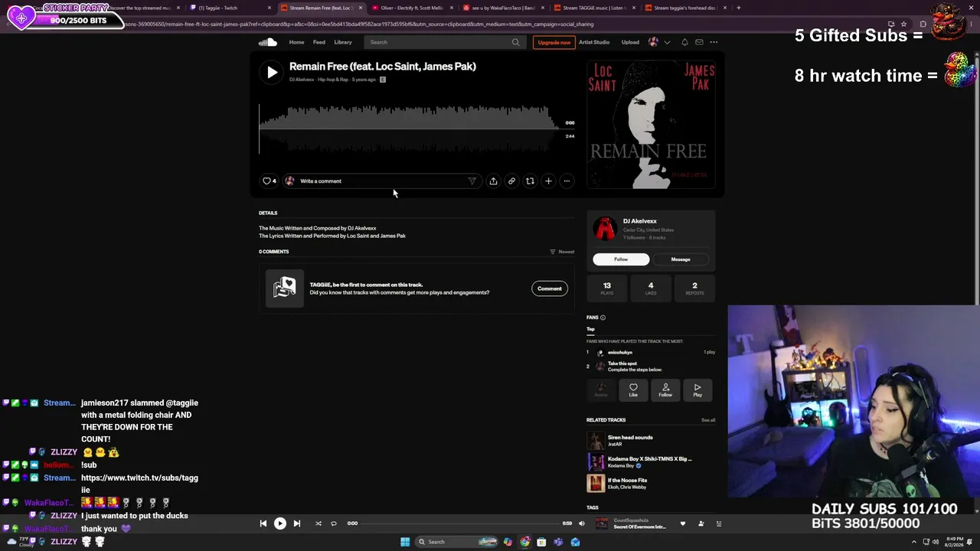Screen dimensions: 980x551
Task: Open the Library nav item
Action: (343, 42)
